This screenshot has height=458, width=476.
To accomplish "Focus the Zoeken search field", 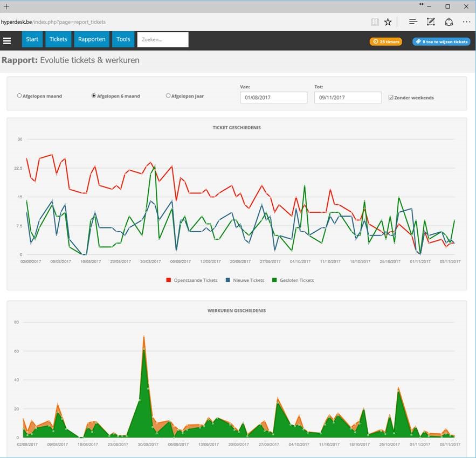I will point(163,39).
